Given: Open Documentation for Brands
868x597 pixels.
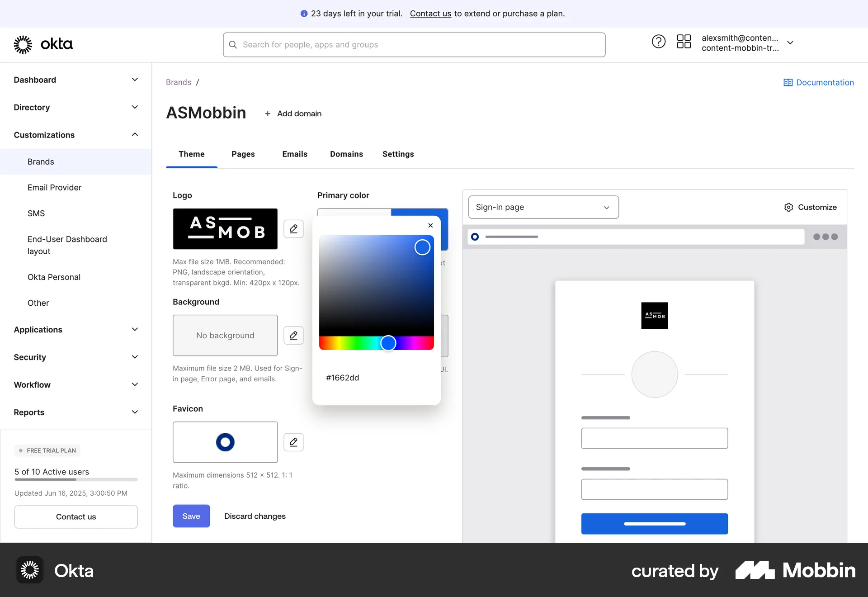Looking at the screenshot, I should (x=818, y=82).
